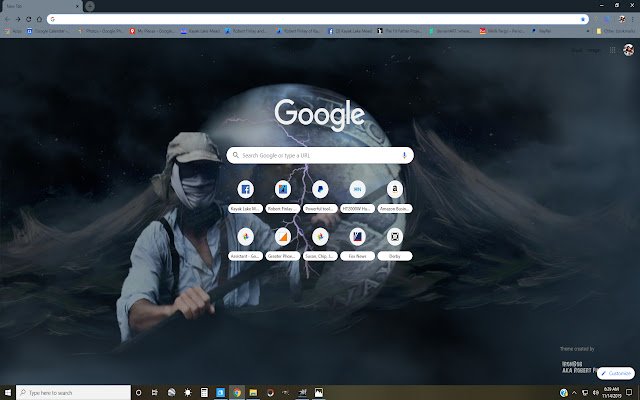Open the Photos - Google Photos bookmark
Image resolution: width=640 pixels, height=400 pixels.
click(100, 31)
